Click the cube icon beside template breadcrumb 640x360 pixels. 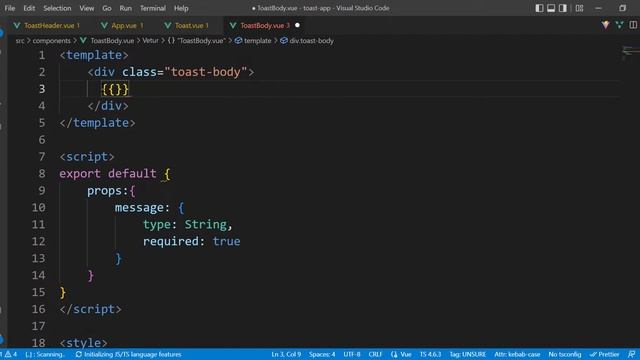pos(238,41)
